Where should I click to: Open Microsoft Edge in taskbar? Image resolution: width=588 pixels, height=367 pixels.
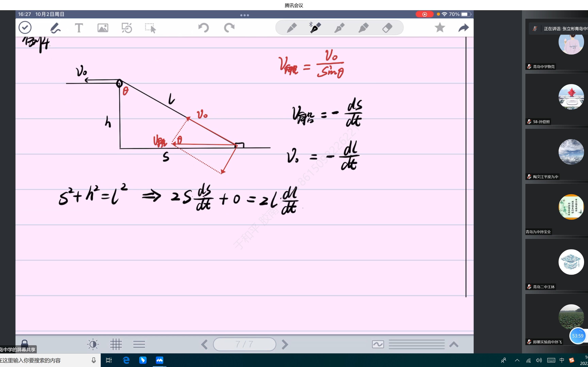point(126,360)
